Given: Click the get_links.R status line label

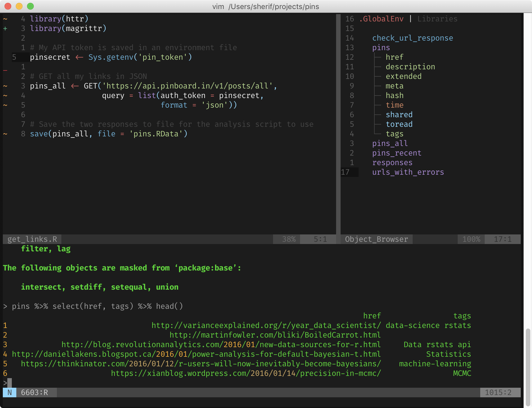Looking at the screenshot, I should pos(32,239).
